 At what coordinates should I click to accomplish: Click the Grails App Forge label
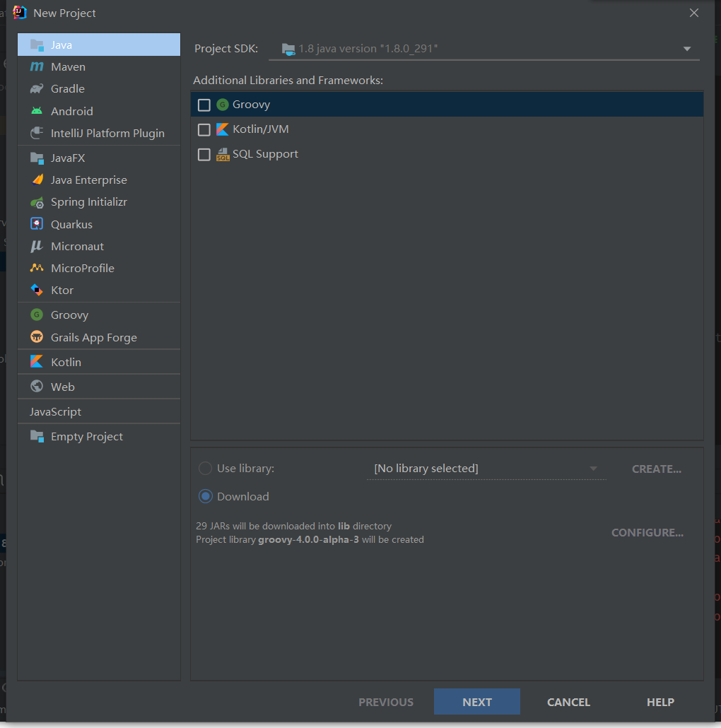coord(94,338)
